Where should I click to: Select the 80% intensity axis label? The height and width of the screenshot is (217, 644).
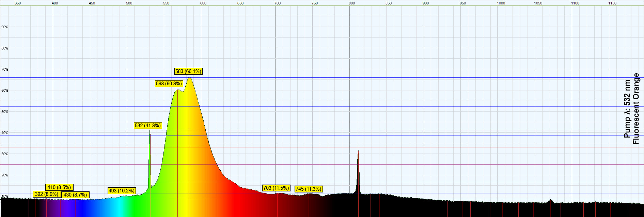5,48
